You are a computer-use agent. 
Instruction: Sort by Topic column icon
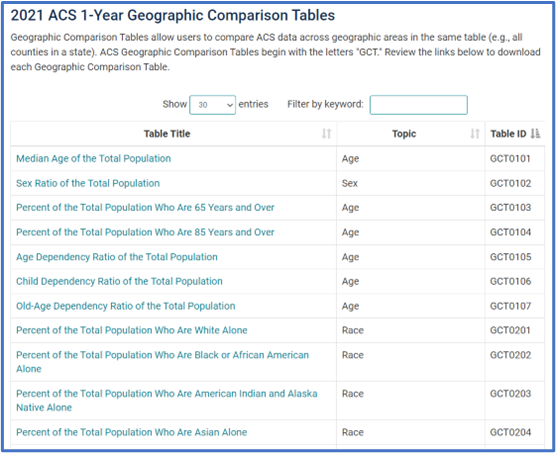click(x=475, y=134)
